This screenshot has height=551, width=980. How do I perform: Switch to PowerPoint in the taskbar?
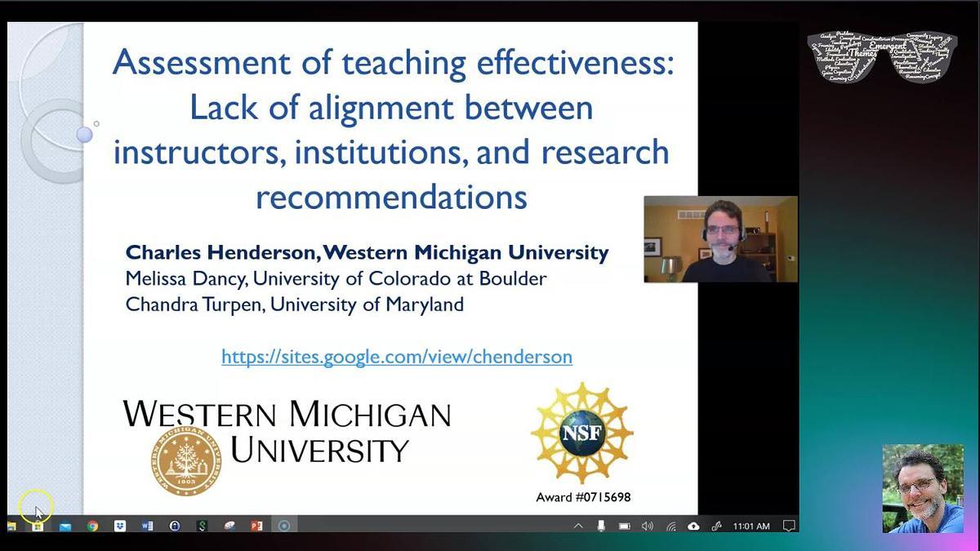tap(256, 527)
